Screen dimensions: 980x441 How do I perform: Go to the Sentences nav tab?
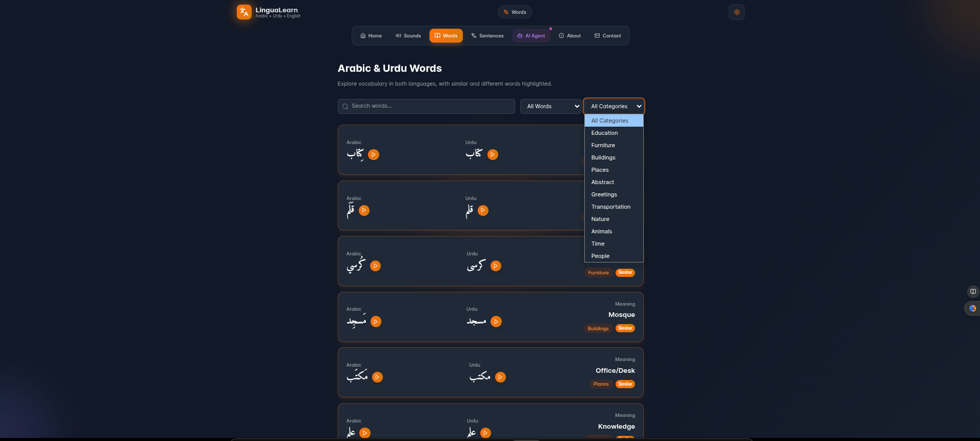[487, 36]
